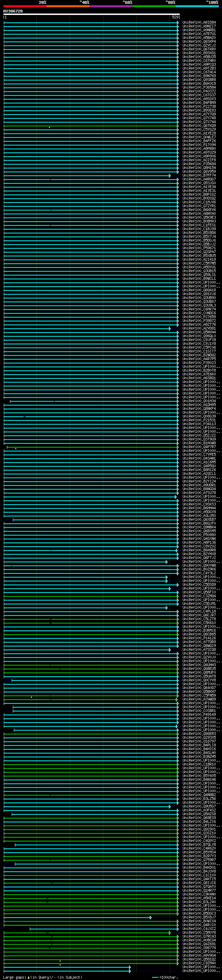The image size is (222, 980).
Task: Click the cyan ~100% identity color segment
Action: pyautogui.click(x=197, y=6)
